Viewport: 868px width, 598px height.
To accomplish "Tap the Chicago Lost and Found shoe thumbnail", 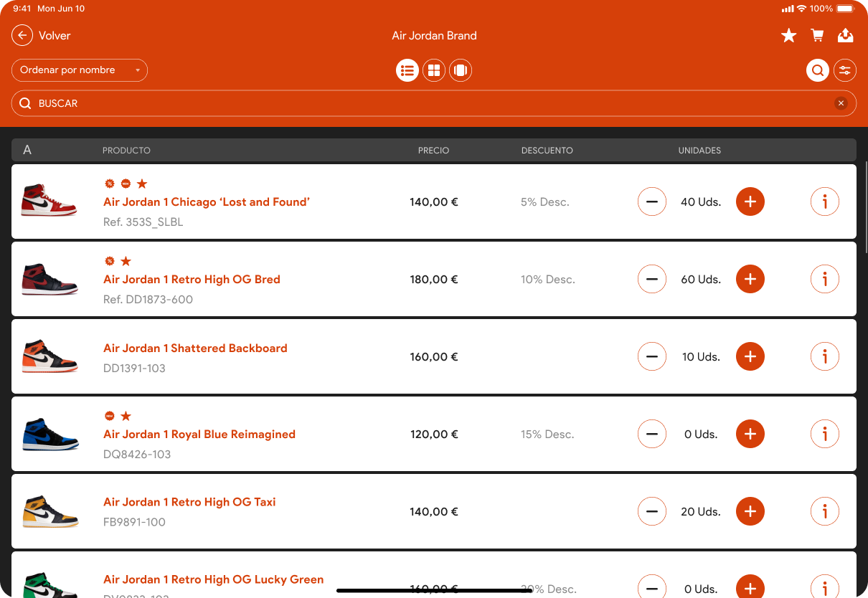I will point(49,200).
